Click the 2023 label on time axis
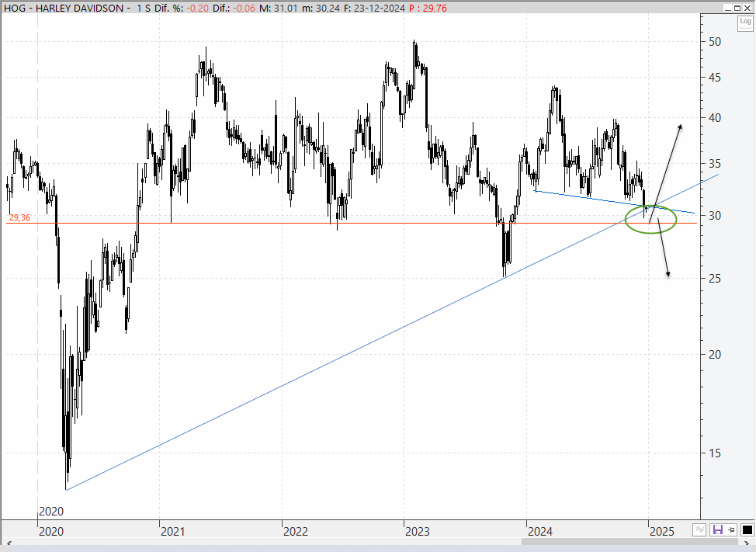 (x=418, y=531)
